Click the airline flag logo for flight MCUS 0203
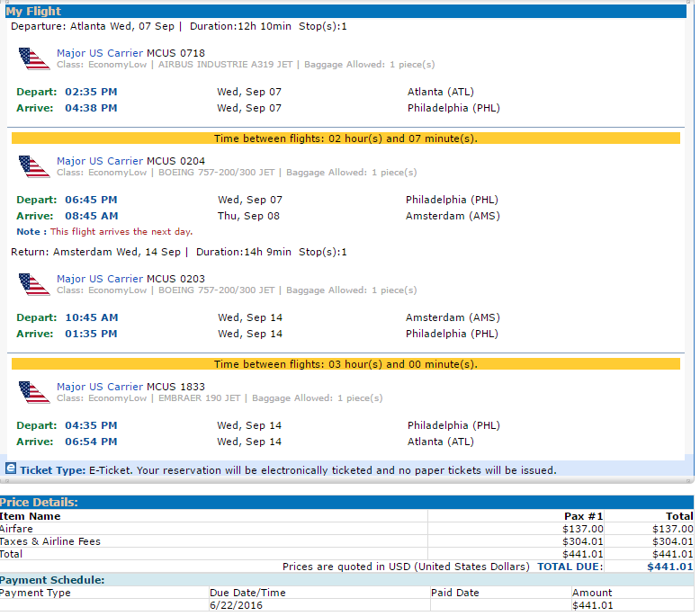 click(34, 284)
